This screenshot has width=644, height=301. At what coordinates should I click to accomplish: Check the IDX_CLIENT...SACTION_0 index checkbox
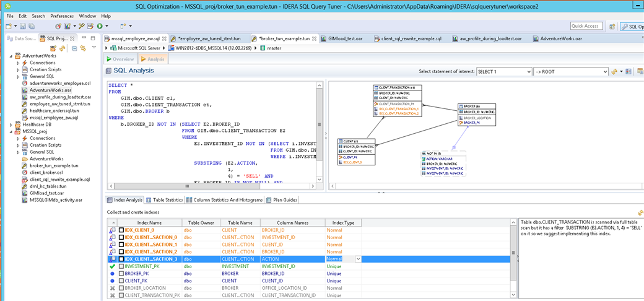(x=121, y=237)
